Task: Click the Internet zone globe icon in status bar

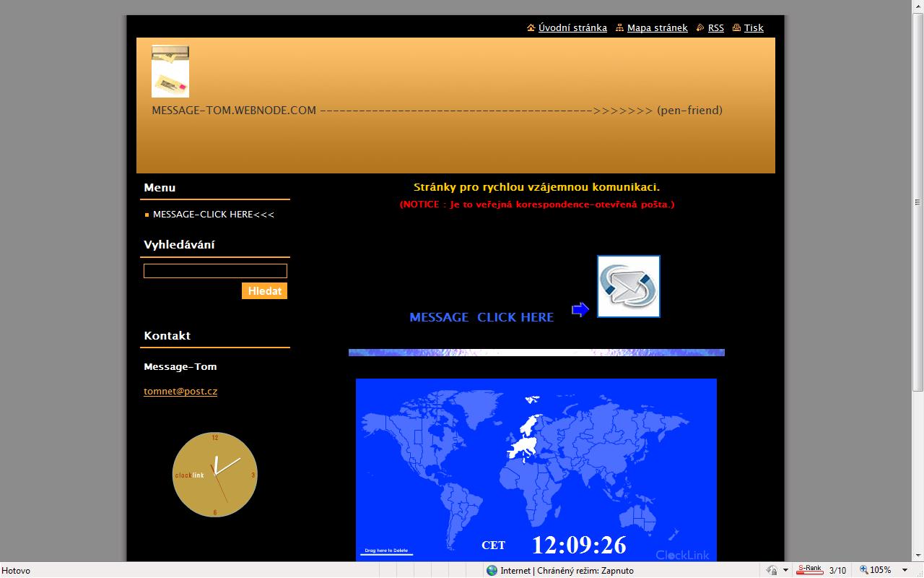Action: [492, 571]
